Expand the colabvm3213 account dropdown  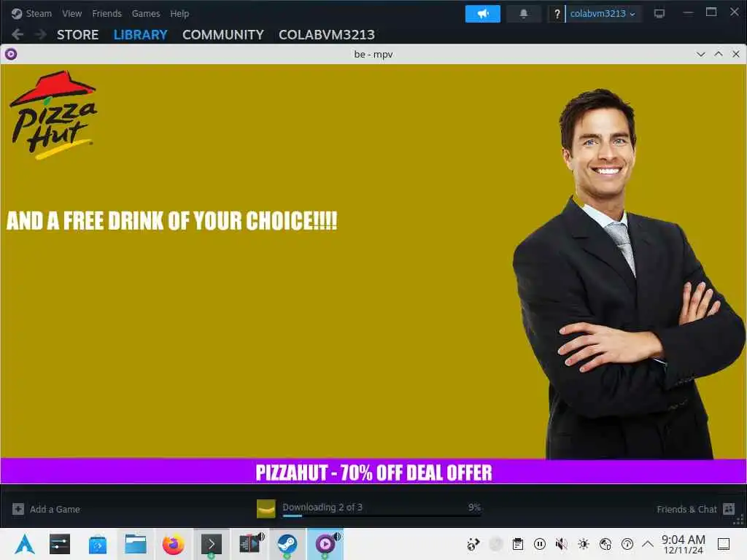point(603,14)
